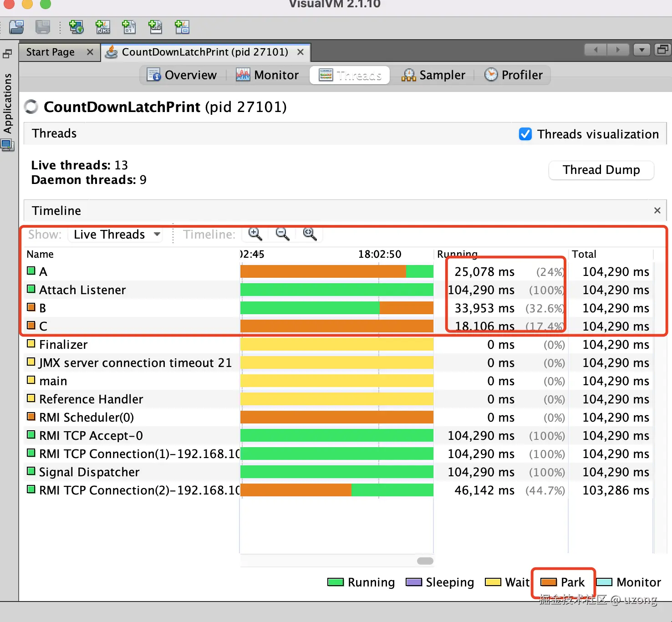Click the Thread Dump button

tap(601, 170)
